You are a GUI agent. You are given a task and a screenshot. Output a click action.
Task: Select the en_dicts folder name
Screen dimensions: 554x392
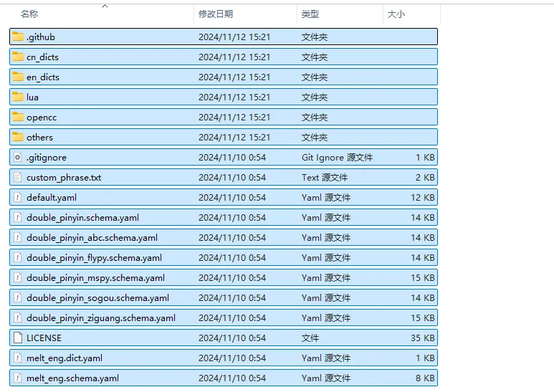pyautogui.click(x=43, y=77)
